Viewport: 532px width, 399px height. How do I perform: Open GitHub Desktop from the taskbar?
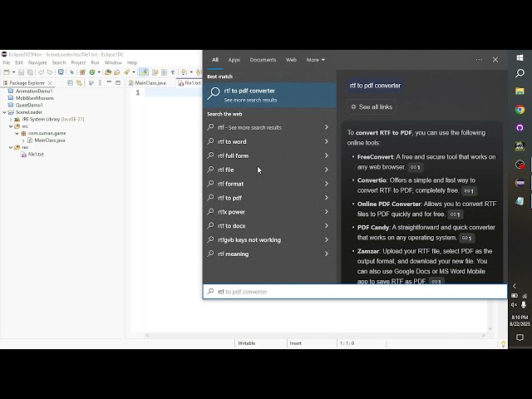coord(520,128)
